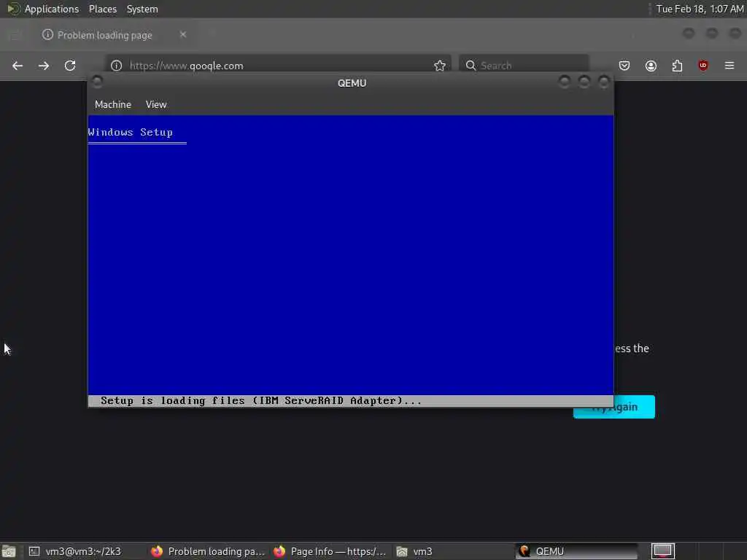The height and width of the screenshot is (560, 747).
Task: Open the Machine menu in QEMU
Action: coord(113,104)
